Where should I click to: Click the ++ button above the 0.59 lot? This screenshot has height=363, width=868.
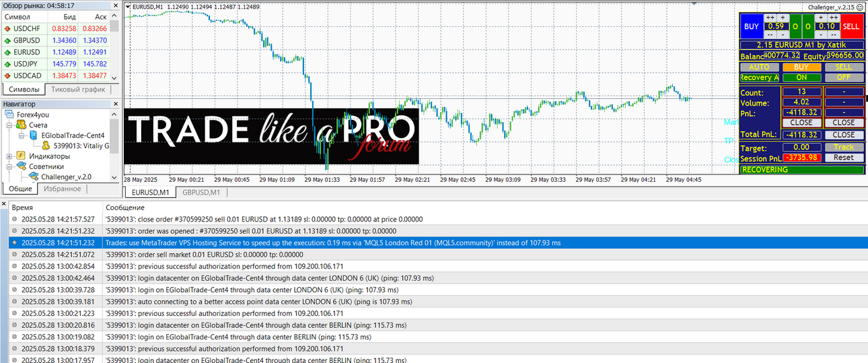[x=770, y=18]
